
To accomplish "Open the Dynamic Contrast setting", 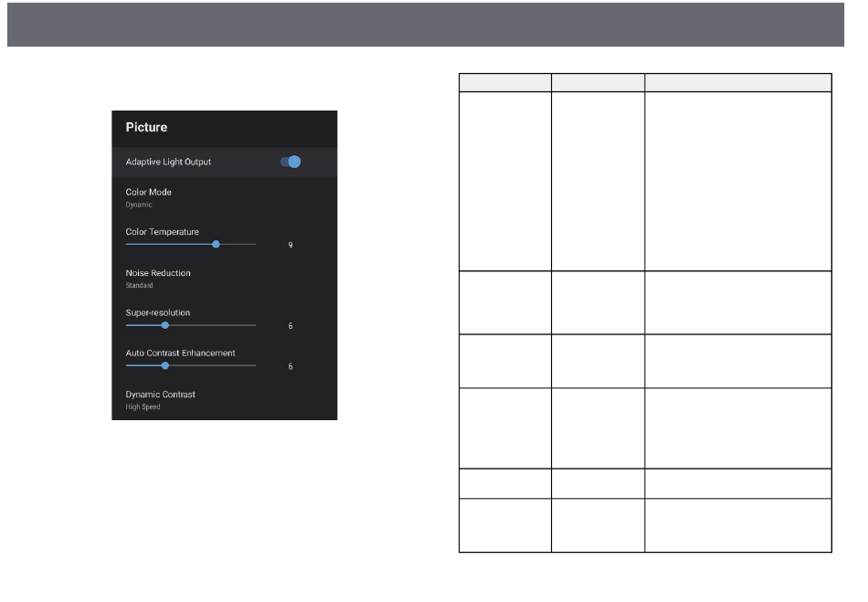I will pos(160,394).
